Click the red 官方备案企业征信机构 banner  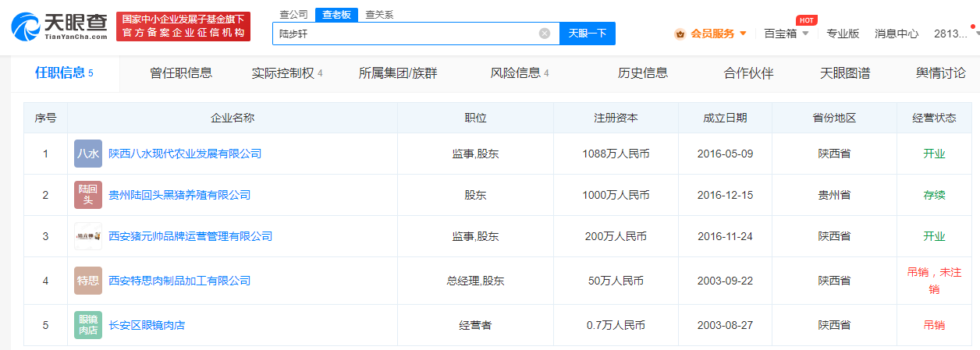click(x=183, y=27)
